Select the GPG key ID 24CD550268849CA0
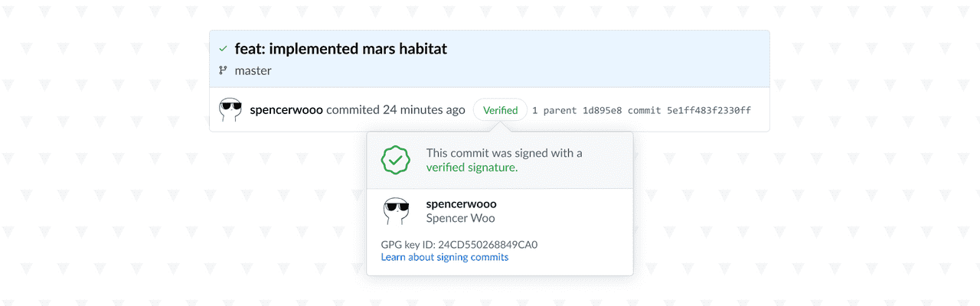Screen dimensions: 980x306 [x=488, y=245]
